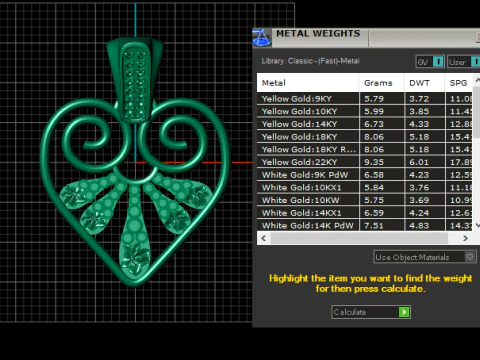Click the Grams column header
This screenshot has width=480, height=360.
click(x=382, y=83)
